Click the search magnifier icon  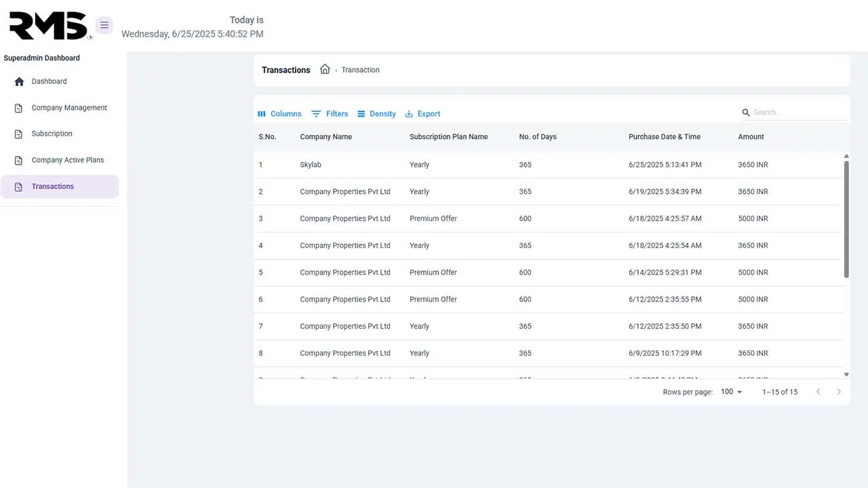(x=746, y=113)
